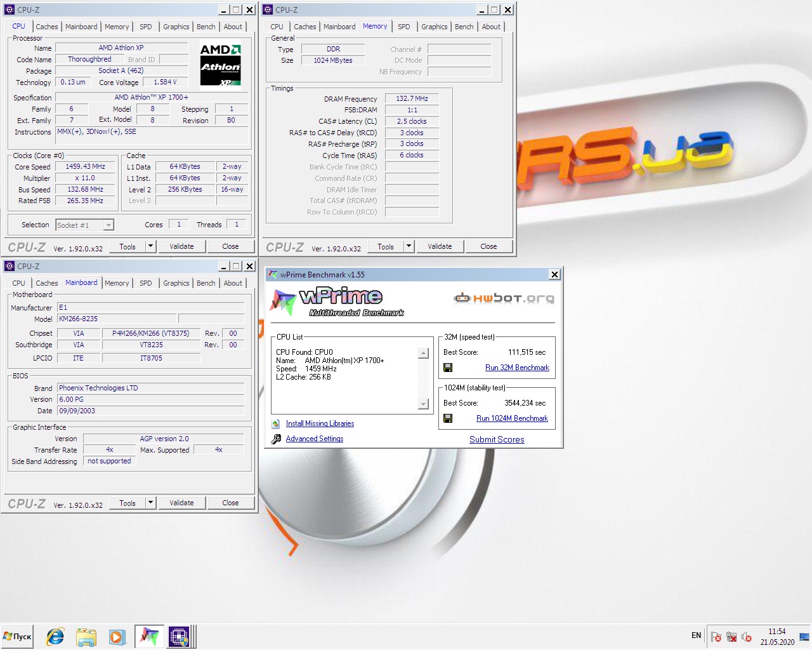Click Validate in the Mainboard window

181,503
